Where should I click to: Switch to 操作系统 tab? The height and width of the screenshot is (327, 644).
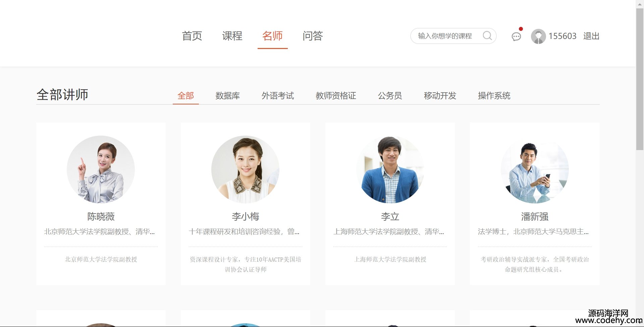tap(494, 96)
